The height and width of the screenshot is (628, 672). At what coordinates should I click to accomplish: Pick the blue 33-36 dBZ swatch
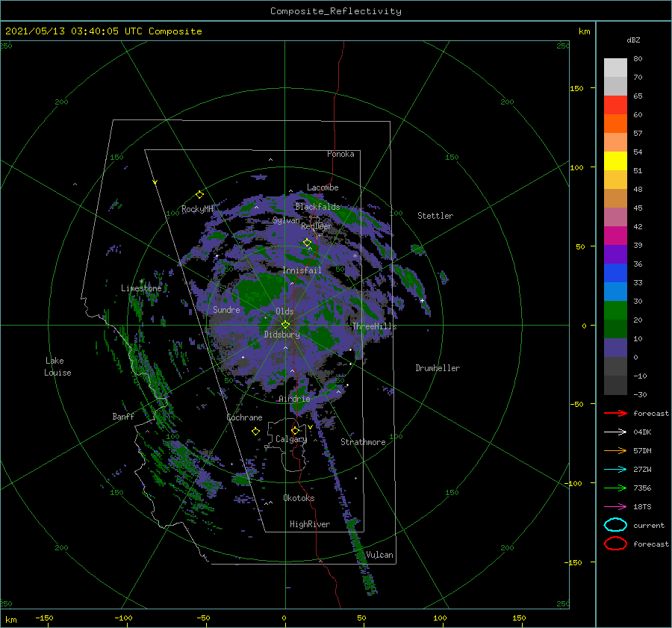tap(615, 273)
